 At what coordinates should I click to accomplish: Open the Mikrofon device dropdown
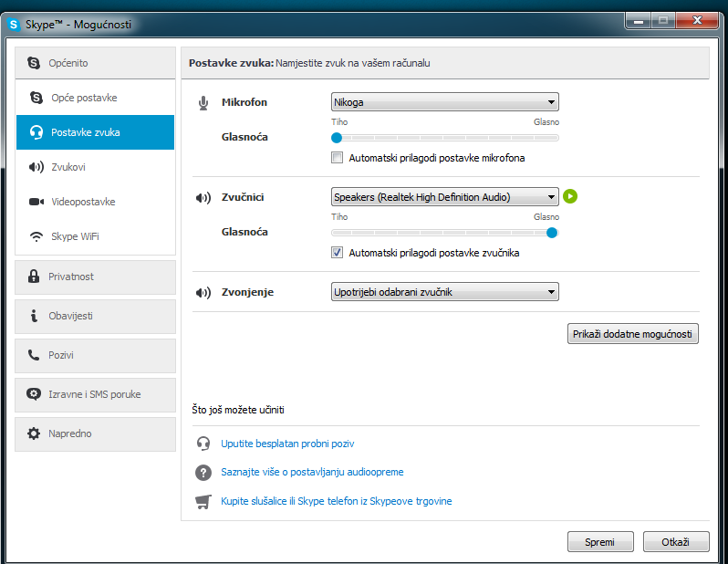(444, 102)
